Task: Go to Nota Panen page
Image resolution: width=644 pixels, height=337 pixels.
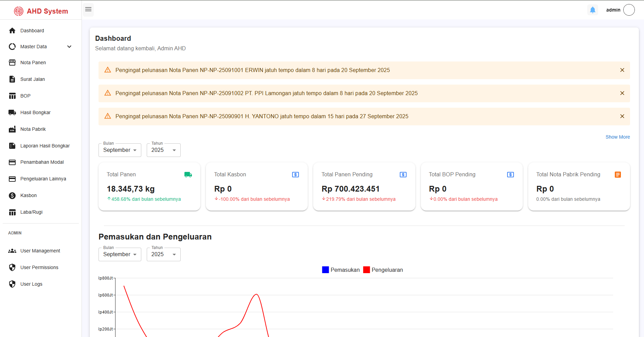Action: pos(33,63)
